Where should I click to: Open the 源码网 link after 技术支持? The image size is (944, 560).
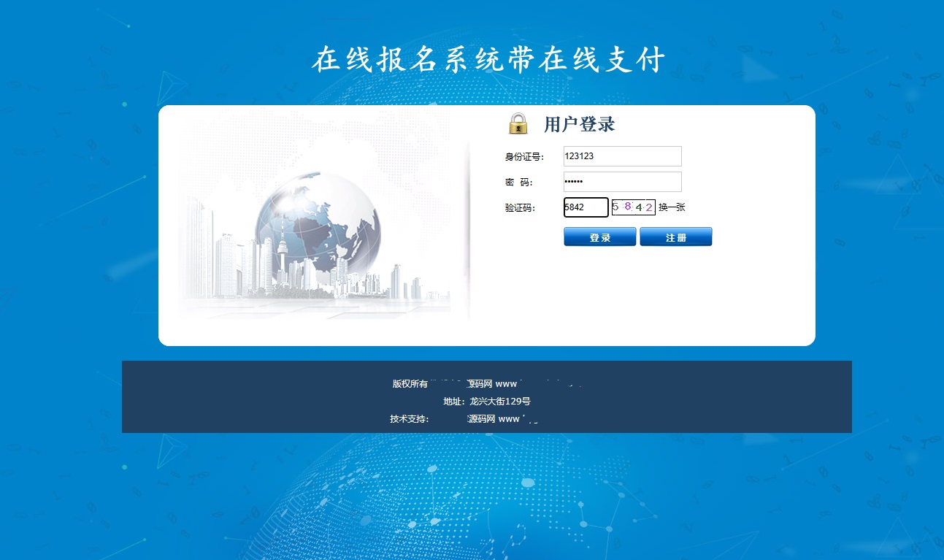pos(481,419)
